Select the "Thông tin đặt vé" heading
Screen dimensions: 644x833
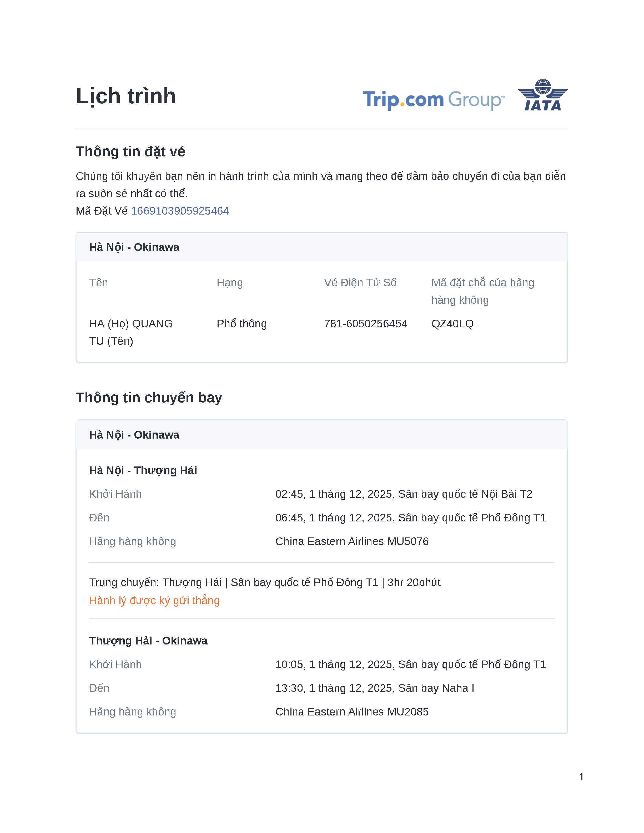(130, 151)
